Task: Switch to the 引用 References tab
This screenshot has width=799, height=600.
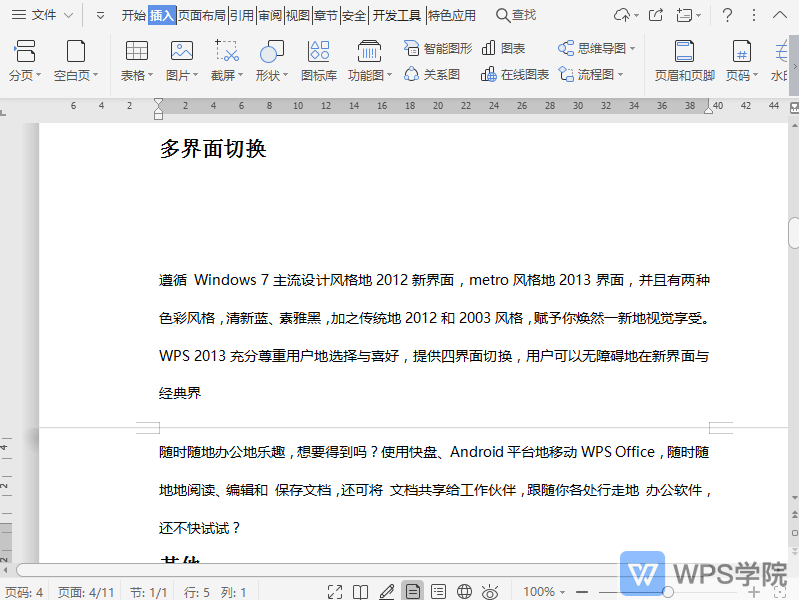Action: (x=242, y=16)
